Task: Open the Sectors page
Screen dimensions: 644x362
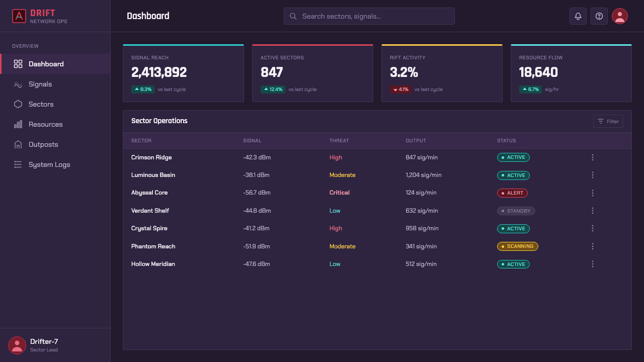Action: tap(55, 104)
